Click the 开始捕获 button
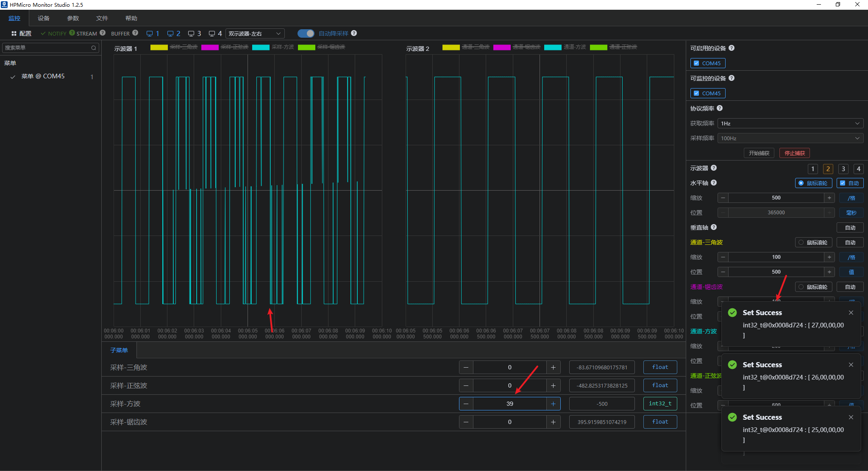 759,153
